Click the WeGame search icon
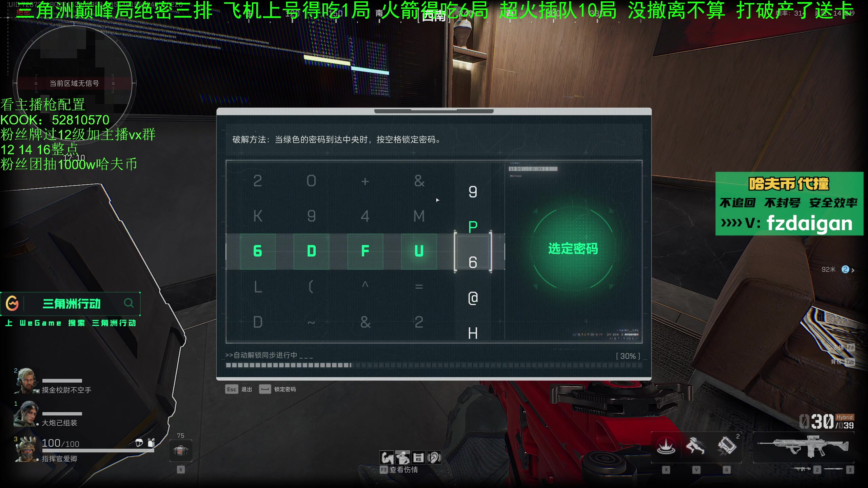This screenshot has width=868, height=488. click(129, 304)
